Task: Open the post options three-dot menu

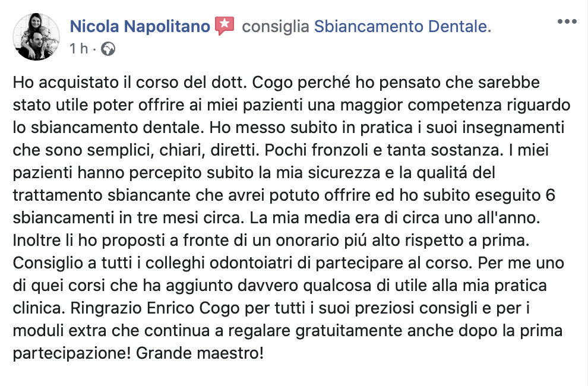Action: [567, 22]
